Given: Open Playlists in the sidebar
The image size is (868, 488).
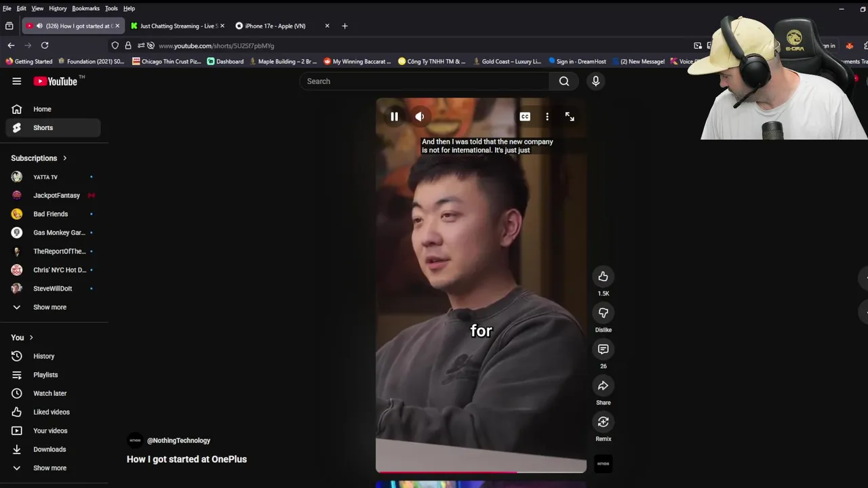Looking at the screenshot, I should click(x=53, y=375).
